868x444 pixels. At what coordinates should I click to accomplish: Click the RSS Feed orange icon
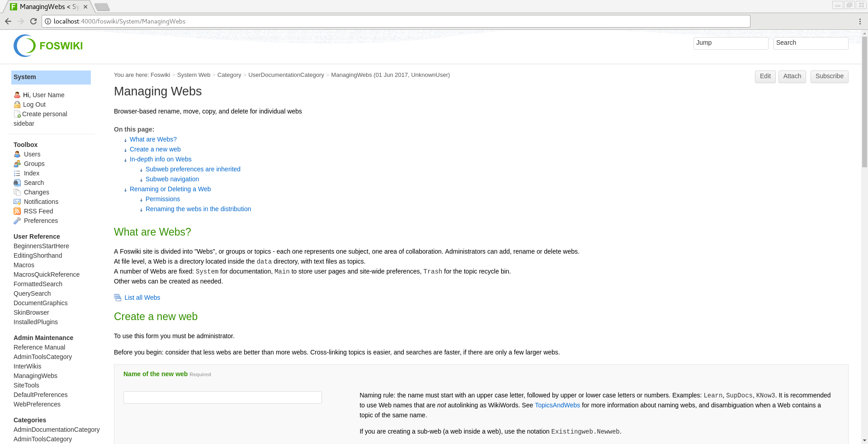tap(17, 211)
